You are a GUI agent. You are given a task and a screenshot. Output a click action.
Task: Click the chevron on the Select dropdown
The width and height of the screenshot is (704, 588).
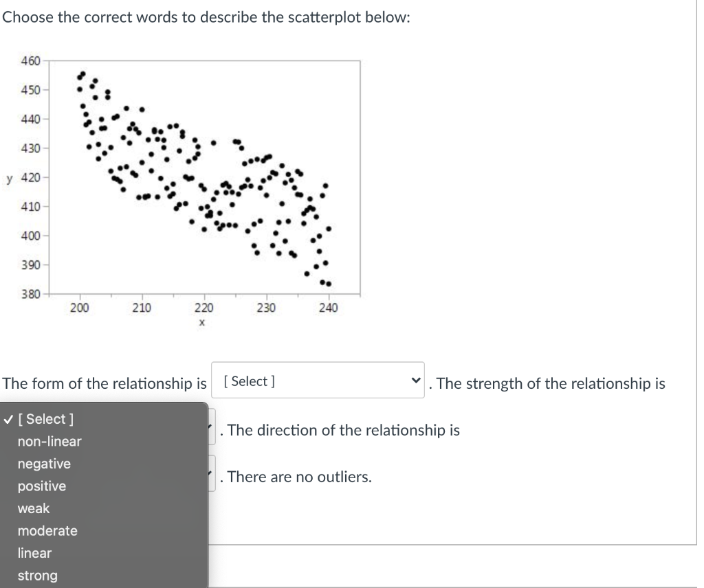415,378
